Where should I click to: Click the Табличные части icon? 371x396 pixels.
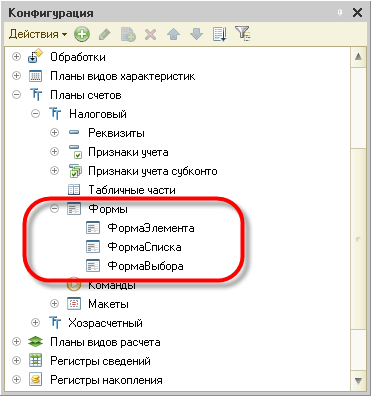pyautogui.click(x=74, y=190)
